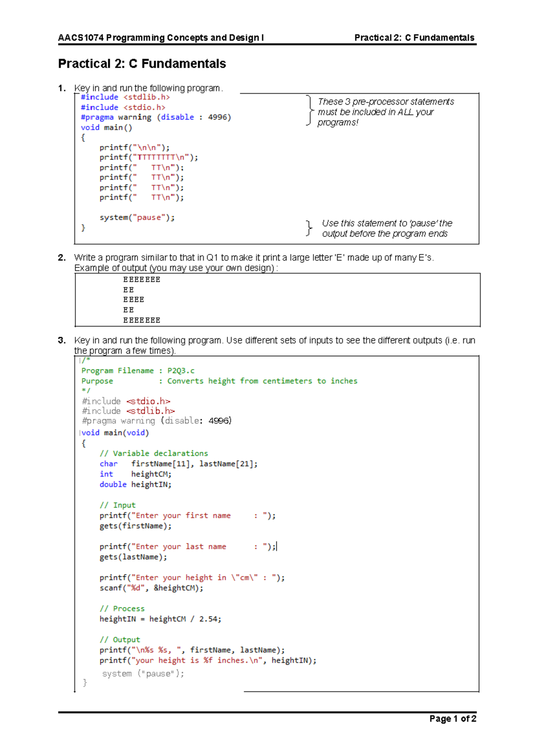Click the printf line 'your height is %f inches'

click(x=208, y=661)
